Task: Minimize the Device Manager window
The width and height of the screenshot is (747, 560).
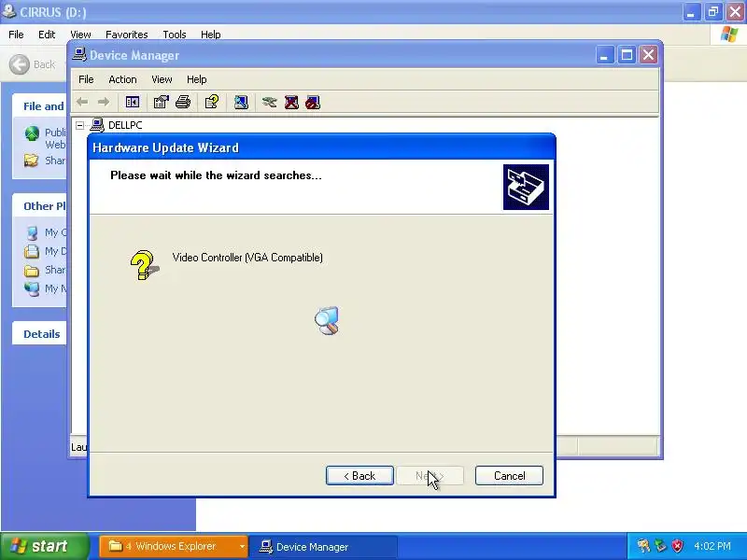Action: [x=604, y=55]
